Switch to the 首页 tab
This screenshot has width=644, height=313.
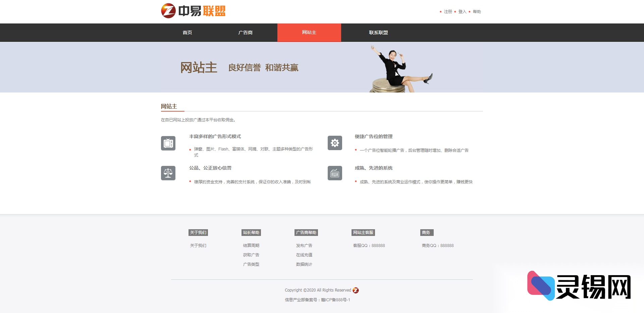(187, 33)
